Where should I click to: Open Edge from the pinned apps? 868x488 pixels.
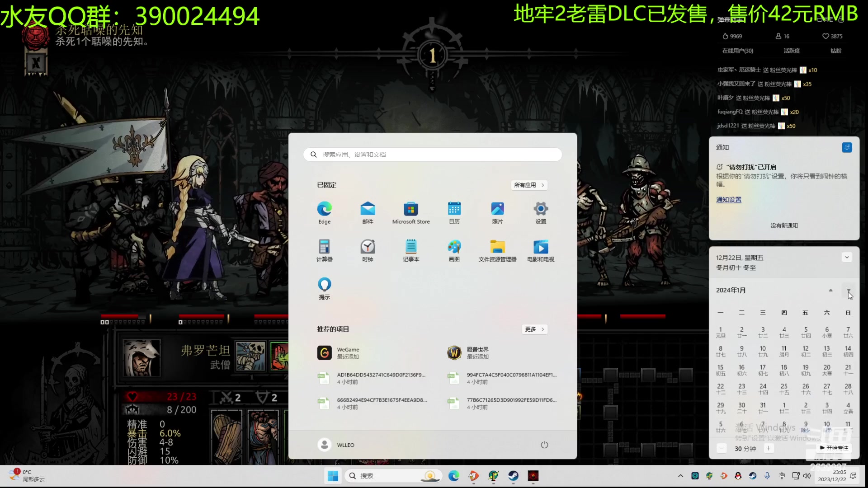coord(324,213)
